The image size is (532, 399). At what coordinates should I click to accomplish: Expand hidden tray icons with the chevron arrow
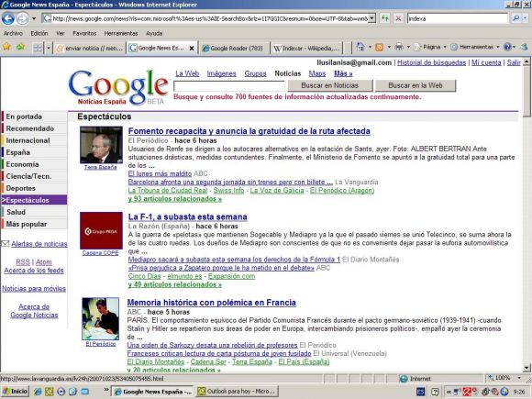[x=449, y=392]
